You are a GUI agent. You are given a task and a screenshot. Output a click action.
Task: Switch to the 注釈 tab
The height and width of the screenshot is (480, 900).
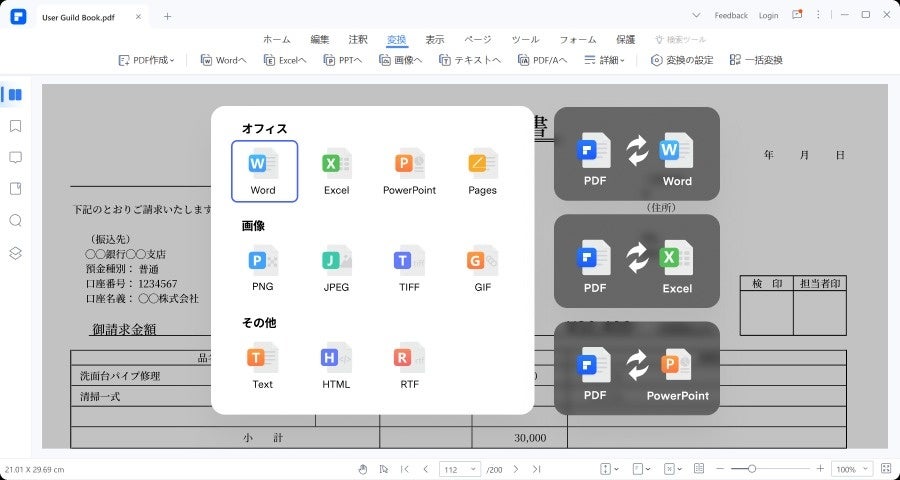click(358, 39)
